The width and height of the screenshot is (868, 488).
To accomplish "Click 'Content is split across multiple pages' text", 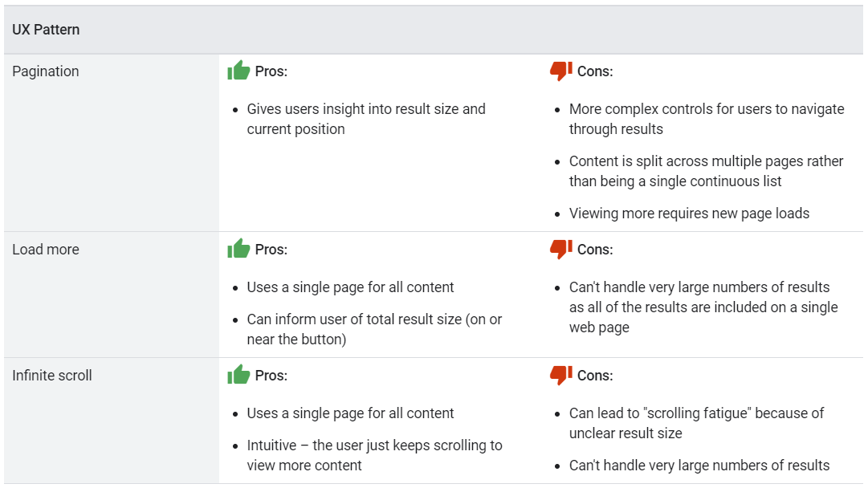I will [706, 171].
